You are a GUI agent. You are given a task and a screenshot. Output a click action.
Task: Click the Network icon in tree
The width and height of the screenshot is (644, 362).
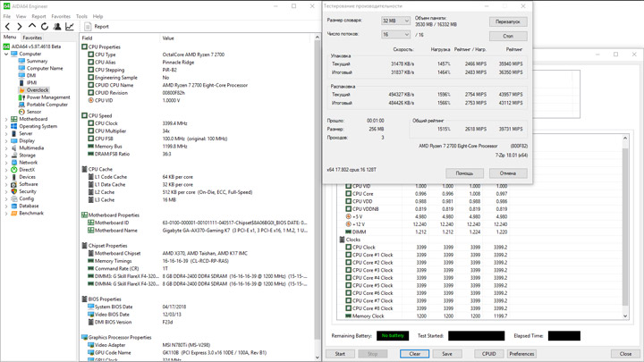pos(14,162)
